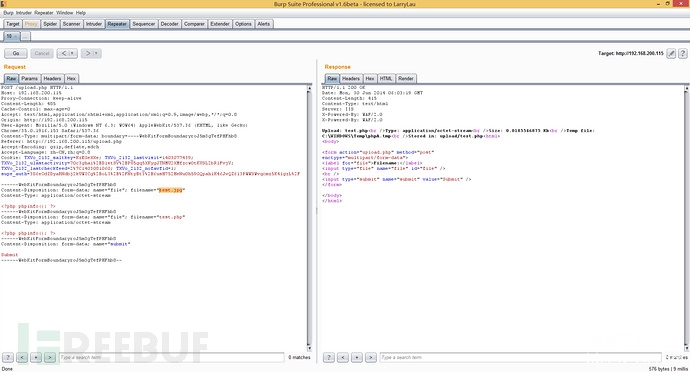Show Response HTML view

pyautogui.click(x=386, y=79)
